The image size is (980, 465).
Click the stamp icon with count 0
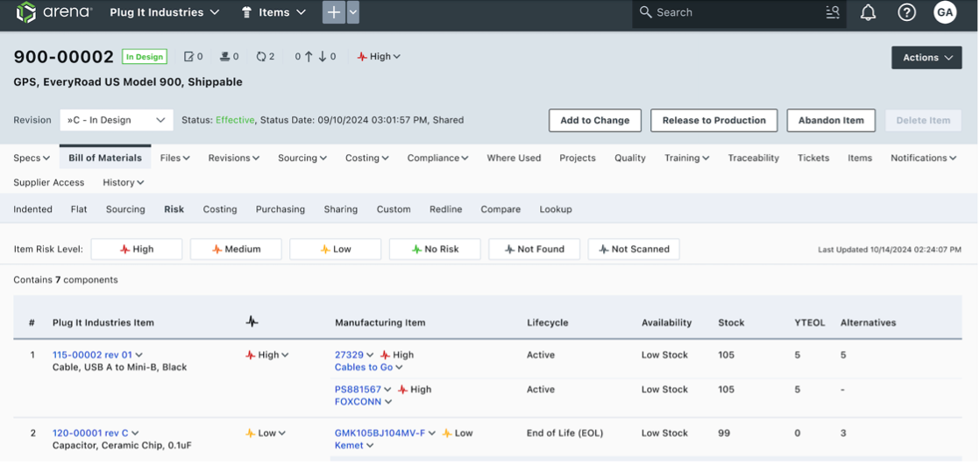tap(230, 57)
